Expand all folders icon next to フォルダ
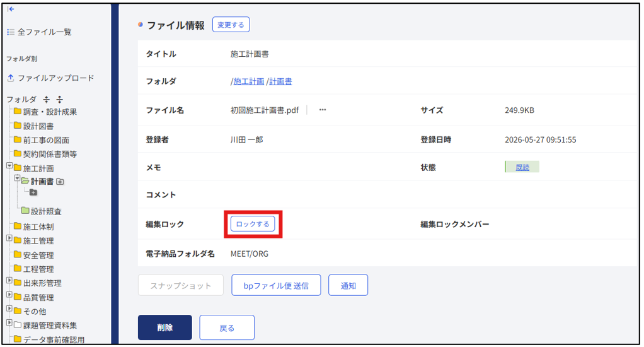This screenshot has width=644, height=347. [x=60, y=99]
